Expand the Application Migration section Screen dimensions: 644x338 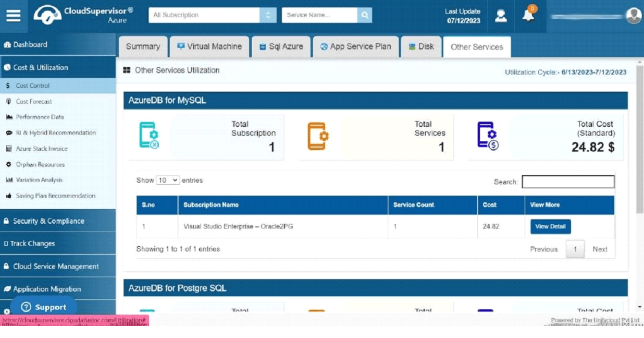tap(58, 289)
